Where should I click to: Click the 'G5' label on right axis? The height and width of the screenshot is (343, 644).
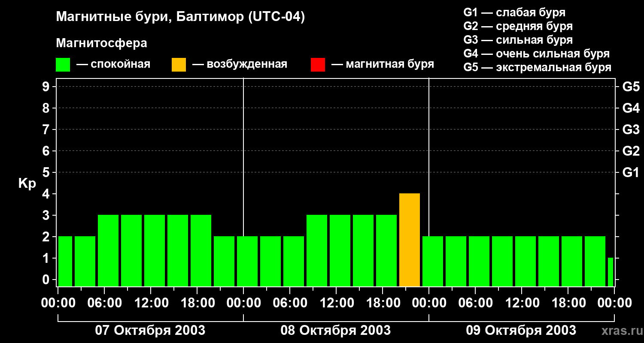[631, 87]
